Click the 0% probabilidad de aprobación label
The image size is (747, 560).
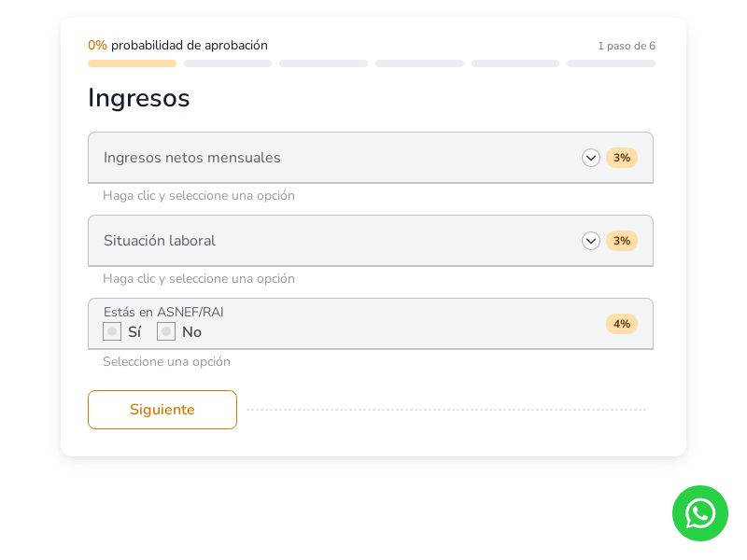pyautogui.click(x=177, y=45)
